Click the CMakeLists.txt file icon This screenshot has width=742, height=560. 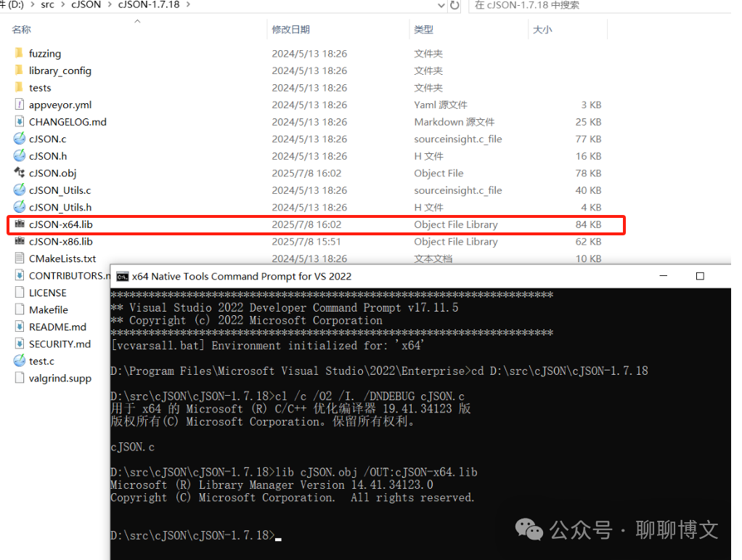[20, 258]
